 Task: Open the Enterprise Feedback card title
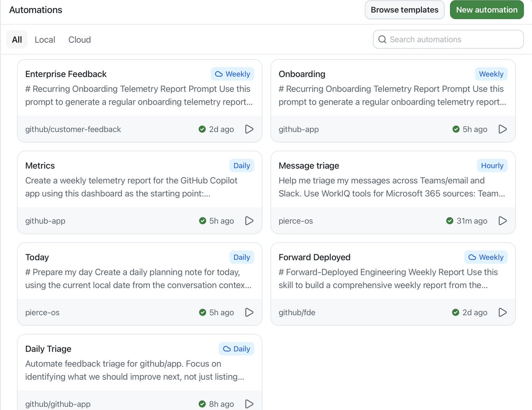(x=66, y=74)
